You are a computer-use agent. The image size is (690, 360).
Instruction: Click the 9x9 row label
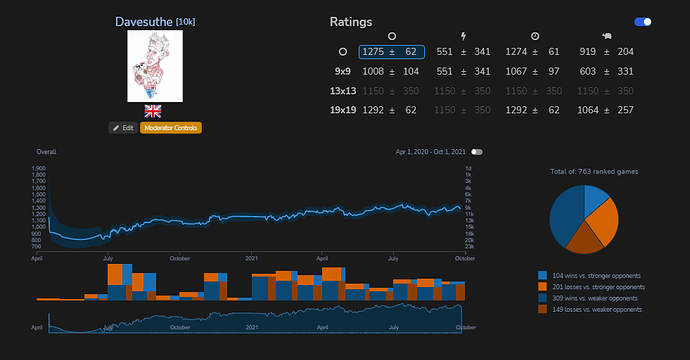(x=342, y=71)
